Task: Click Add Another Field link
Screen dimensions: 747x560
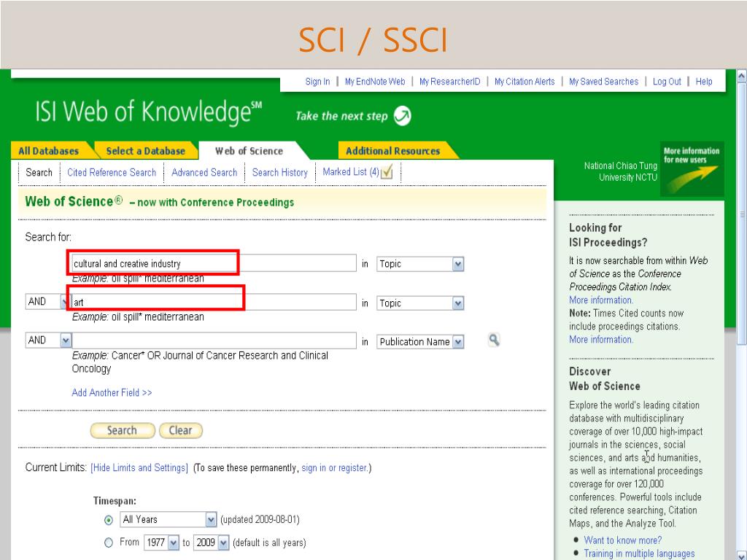Action: click(112, 392)
